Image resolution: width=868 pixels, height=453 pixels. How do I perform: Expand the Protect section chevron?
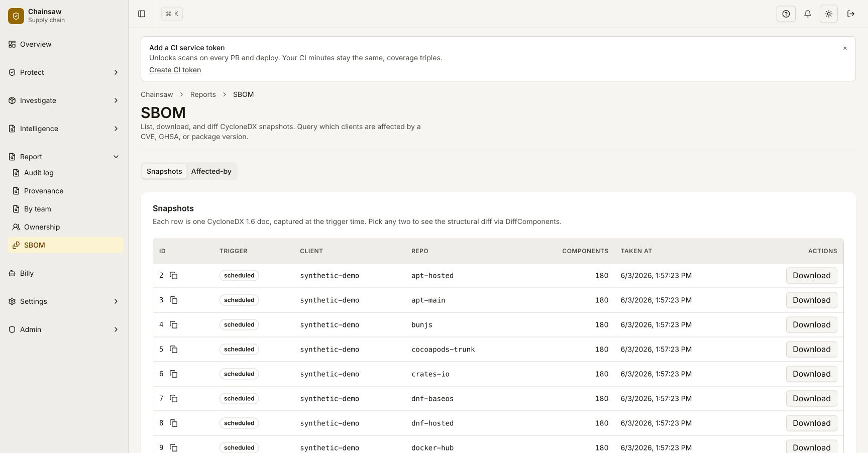coord(116,72)
